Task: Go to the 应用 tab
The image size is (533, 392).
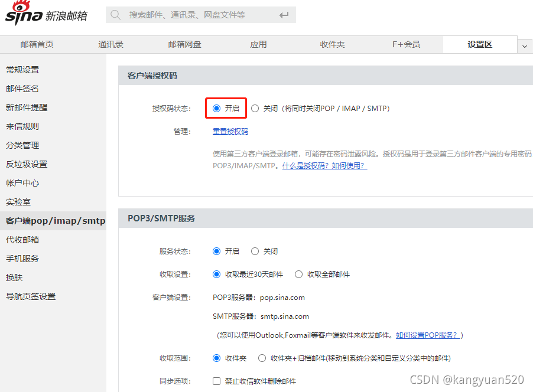Action: pos(258,44)
